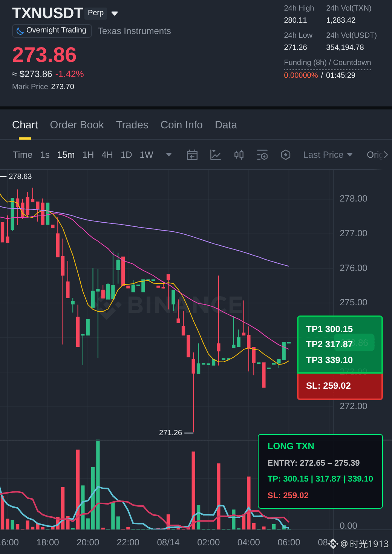The height and width of the screenshot is (554, 392).
Task: Open the chart indicators line-graph icon
Action: (x=215, y=155)
